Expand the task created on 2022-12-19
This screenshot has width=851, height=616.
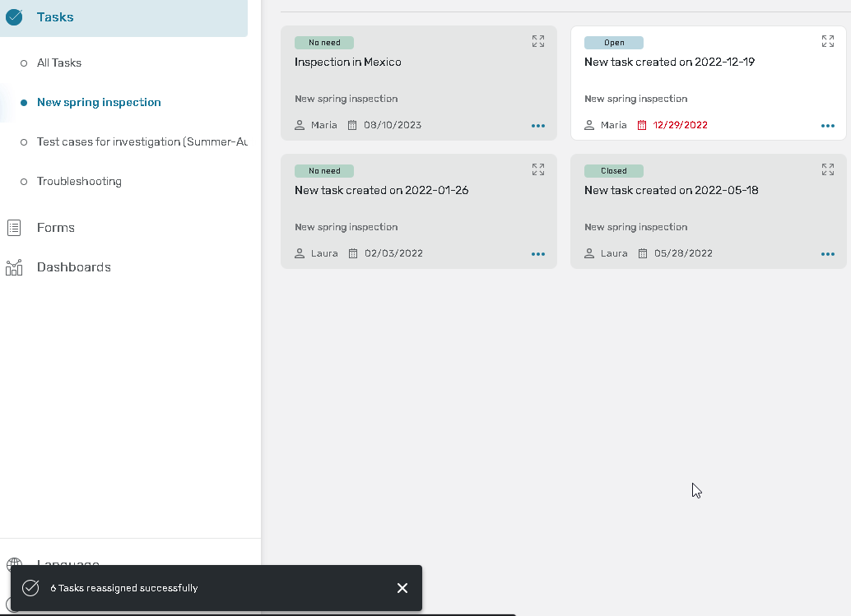828,41
